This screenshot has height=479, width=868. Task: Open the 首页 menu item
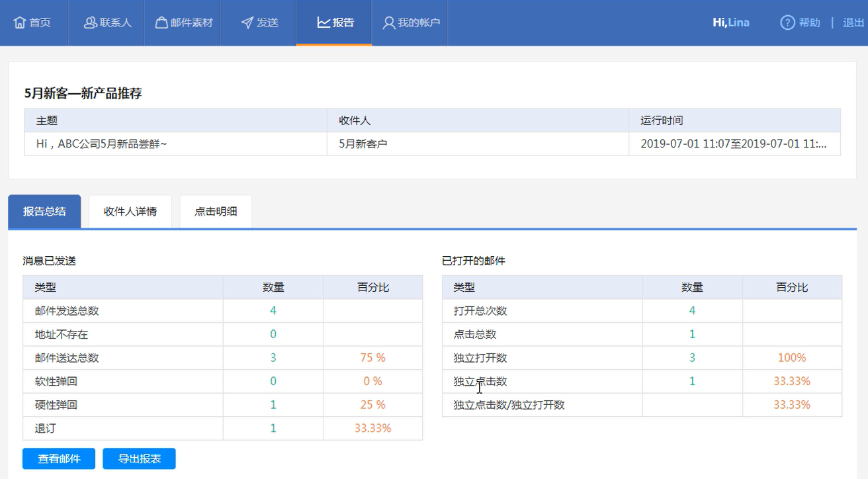tap(33, 22)
